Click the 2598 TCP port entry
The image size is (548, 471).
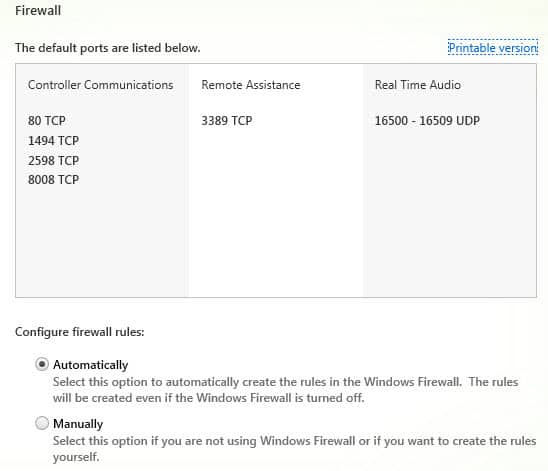pos(53,160)
